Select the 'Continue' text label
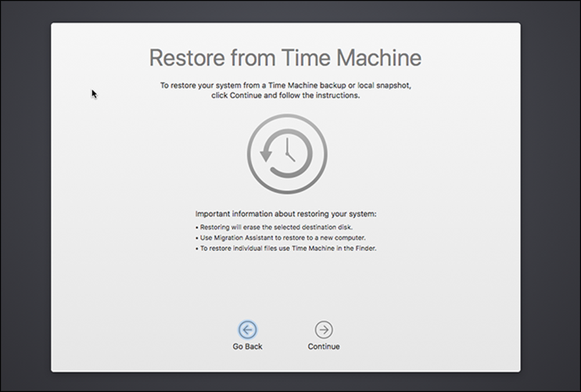The image size is (581, 392). [x=324, y=347]
